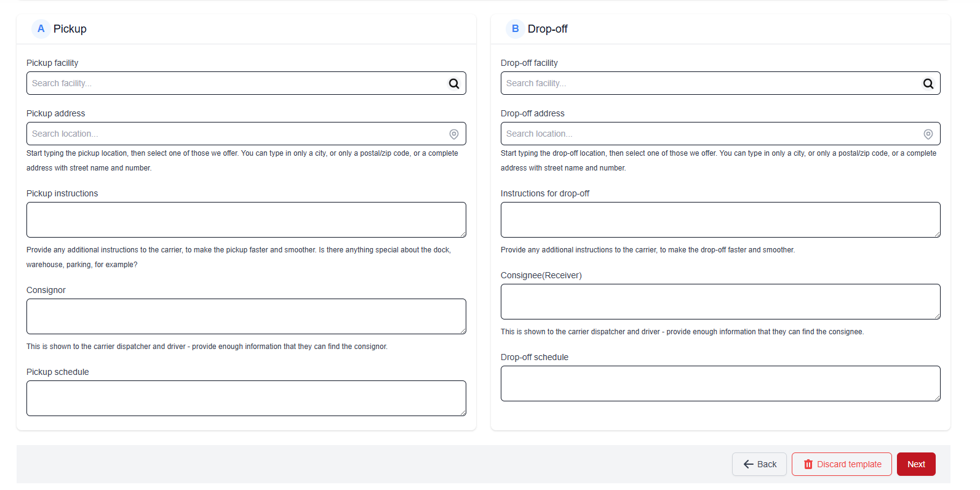Click the hint about finding the consignee
This screenshot has height=490, width=980.
[x=682, y=332]
